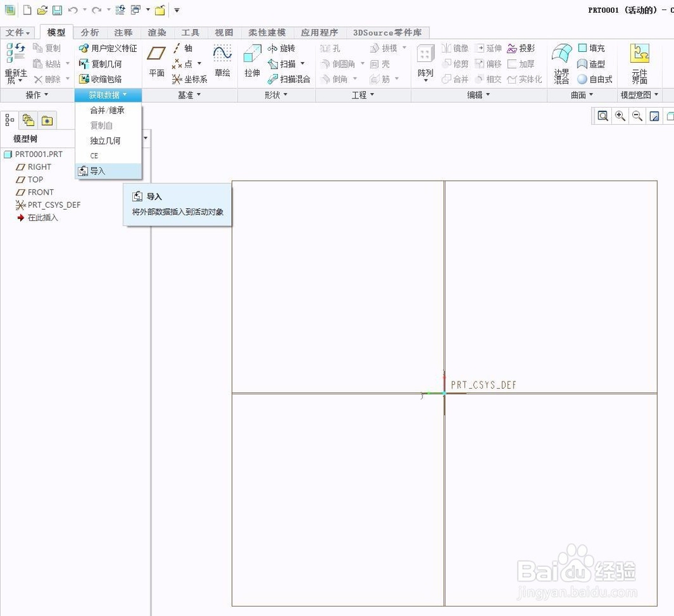
Task: Click the Boundary Blend (边界混合) tool
Action: [561, 63]
